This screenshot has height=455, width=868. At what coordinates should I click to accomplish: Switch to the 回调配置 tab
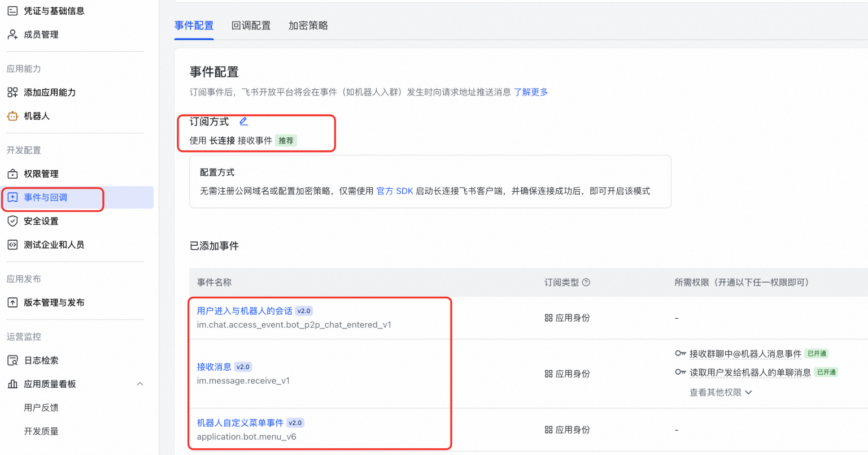251,25
